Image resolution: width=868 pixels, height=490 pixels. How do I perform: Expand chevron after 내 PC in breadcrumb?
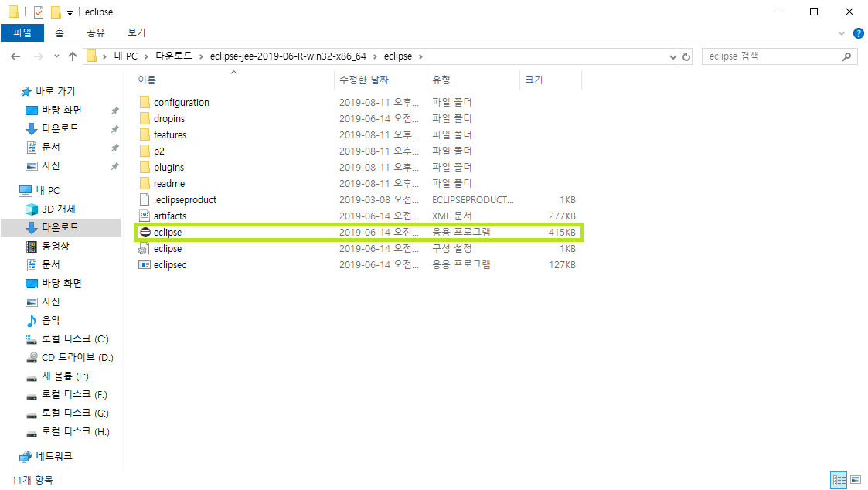pyautogui.click(x=146, y=56)
